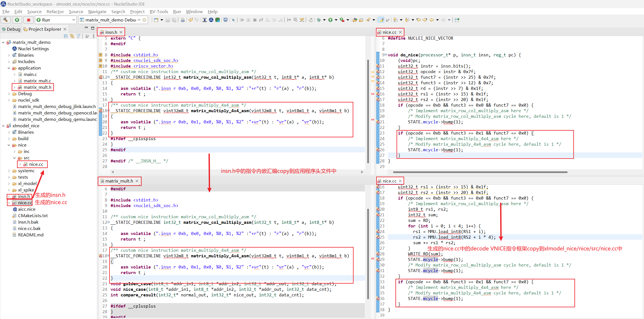Click Collapse All in Project Explorer

click(x=66, y=36)
